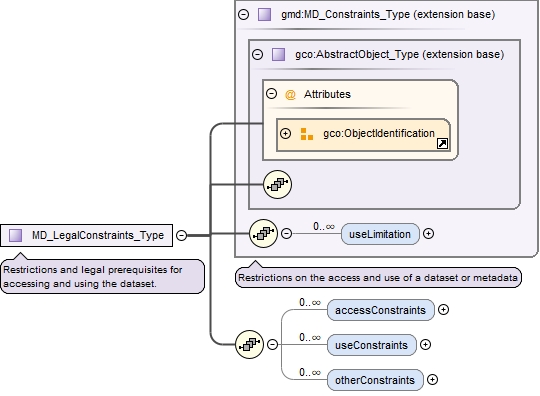This screenshot has height=396, width=540.
Task: Click the purple square icon beside gmd:MD_Constraints_Type
Action: 264,14
